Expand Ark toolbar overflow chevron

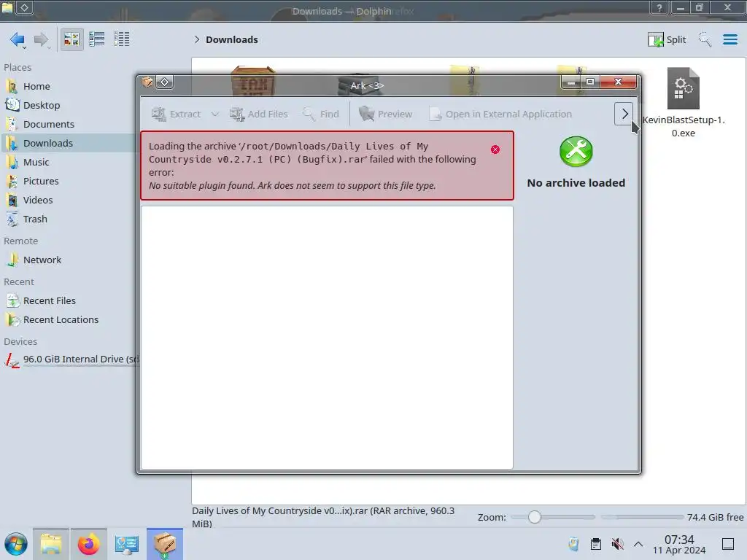click(x=624, y=114)
